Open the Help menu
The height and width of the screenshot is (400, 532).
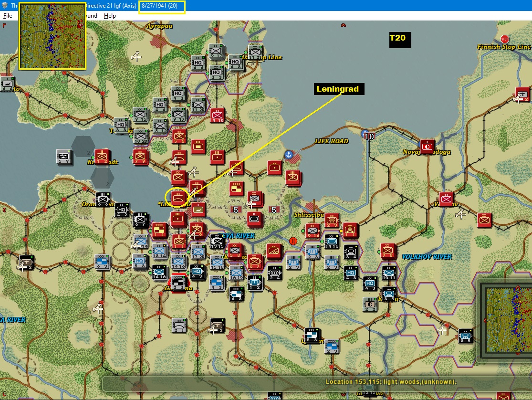tap(110, 16)
